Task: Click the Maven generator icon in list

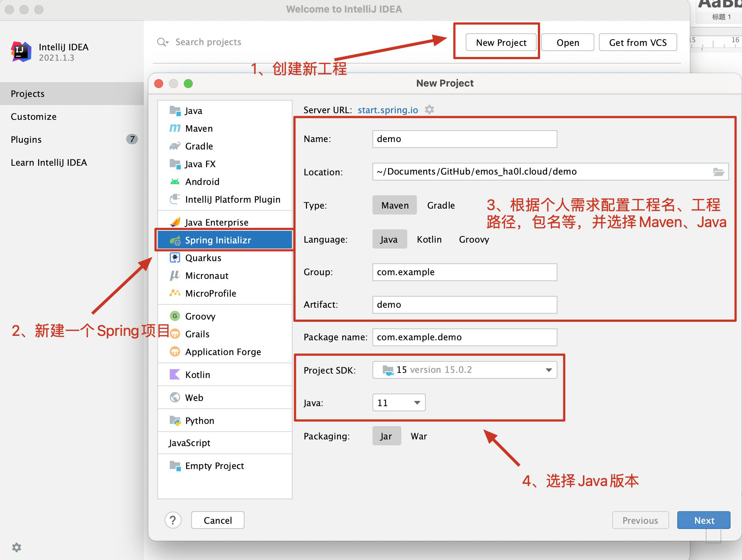Action: point(175,128)
